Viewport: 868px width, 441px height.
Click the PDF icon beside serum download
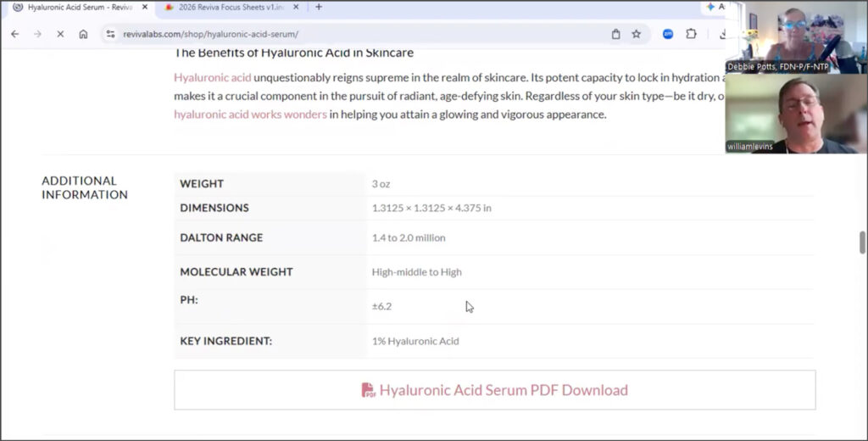pyautogui.click(x=368, y=390)
